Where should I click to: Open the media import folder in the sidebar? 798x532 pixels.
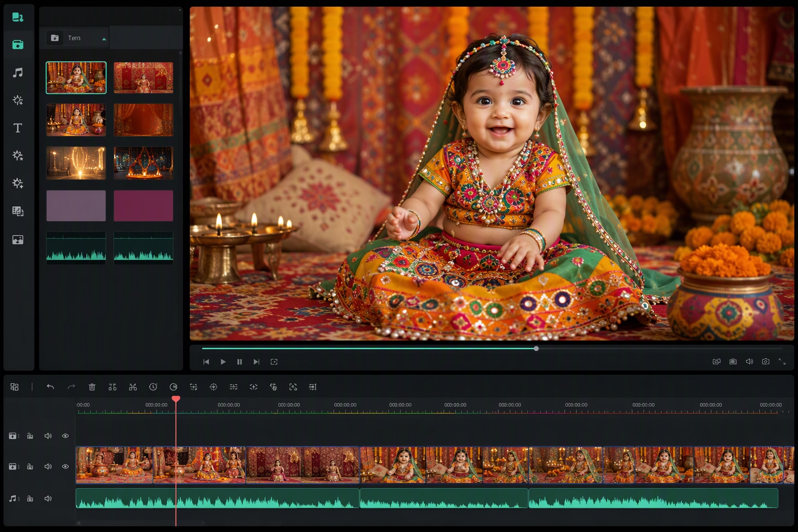[18, 45]
